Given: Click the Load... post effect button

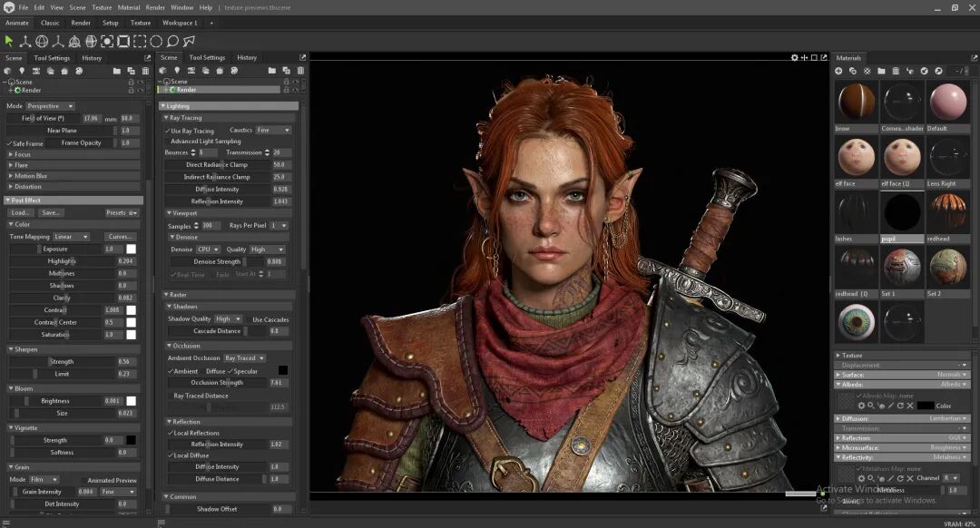Looking at the screenshot, I should (21, 212).
